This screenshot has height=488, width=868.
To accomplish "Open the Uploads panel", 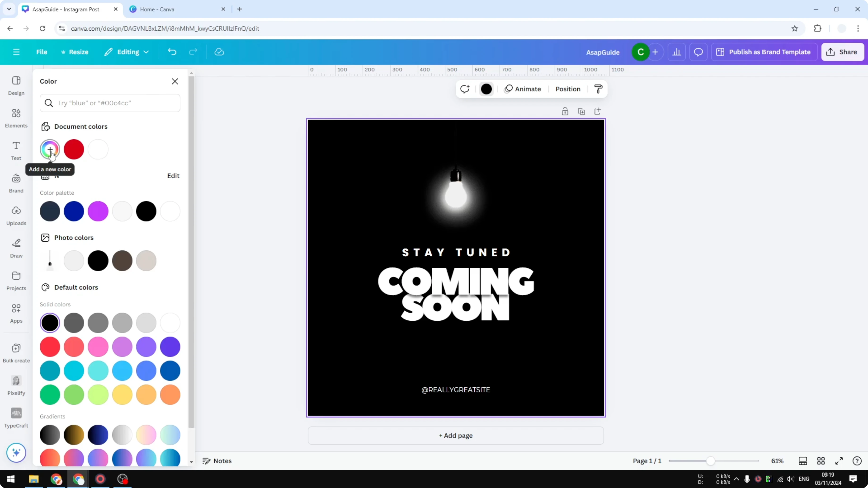I will pos(16,215).
